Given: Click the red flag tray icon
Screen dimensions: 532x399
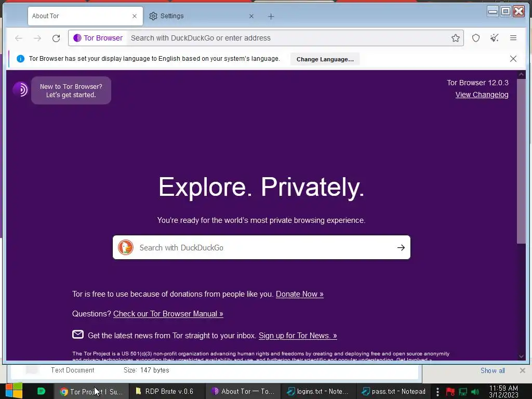Looking at the screenshot, I should 450,392.
